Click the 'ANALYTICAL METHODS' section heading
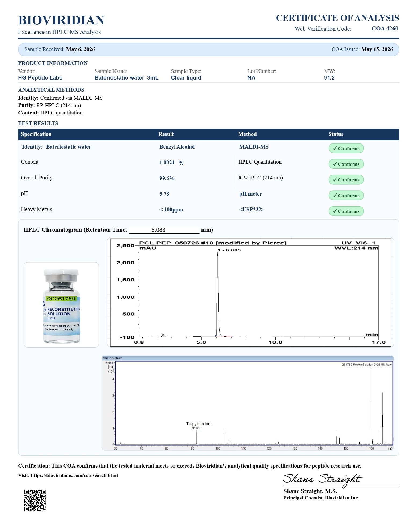This screenshot has height=532, width=411. 51,90
